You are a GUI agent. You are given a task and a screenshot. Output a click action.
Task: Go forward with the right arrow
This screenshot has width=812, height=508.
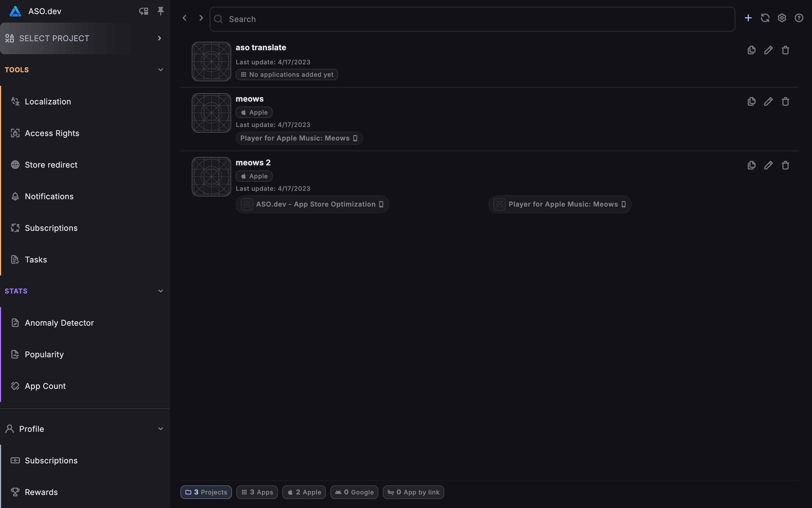[x=201, y=18]
